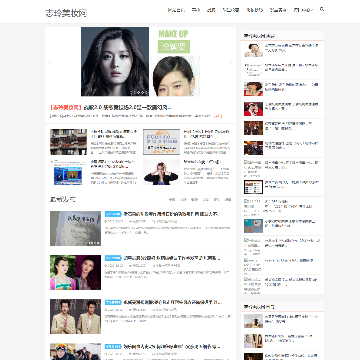Open the sidebar thumbnail of the woman in a red hat
This screenshot has height=360, width=360.
pos(253,89)
